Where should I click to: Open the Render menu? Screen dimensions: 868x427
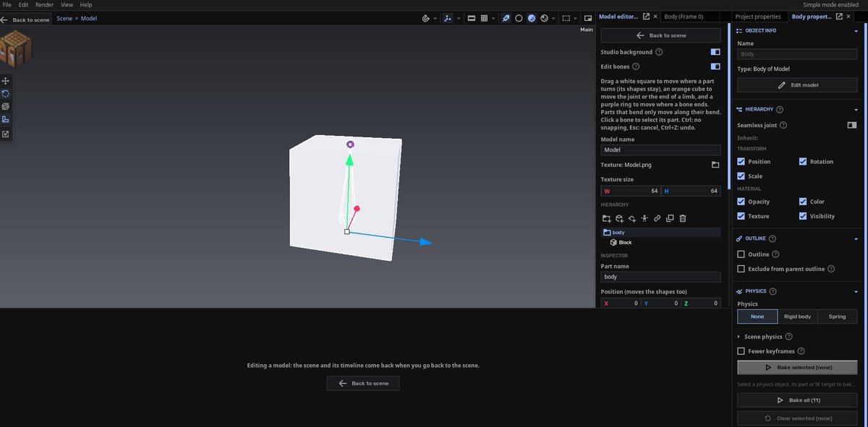point(44,4)
